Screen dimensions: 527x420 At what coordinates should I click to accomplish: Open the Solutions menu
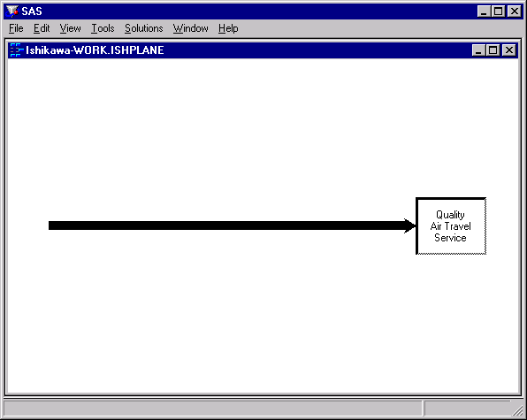tap(143, 28)
